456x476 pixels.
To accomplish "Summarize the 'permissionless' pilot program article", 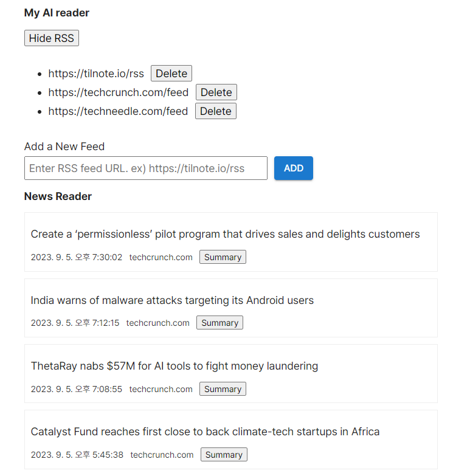I will coord(223,257).
